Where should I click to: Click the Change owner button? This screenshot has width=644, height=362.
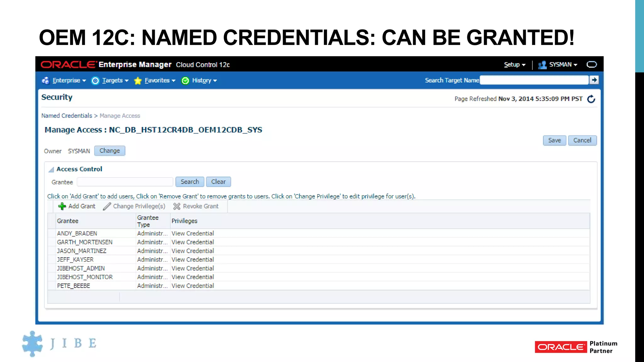[109, 151]
